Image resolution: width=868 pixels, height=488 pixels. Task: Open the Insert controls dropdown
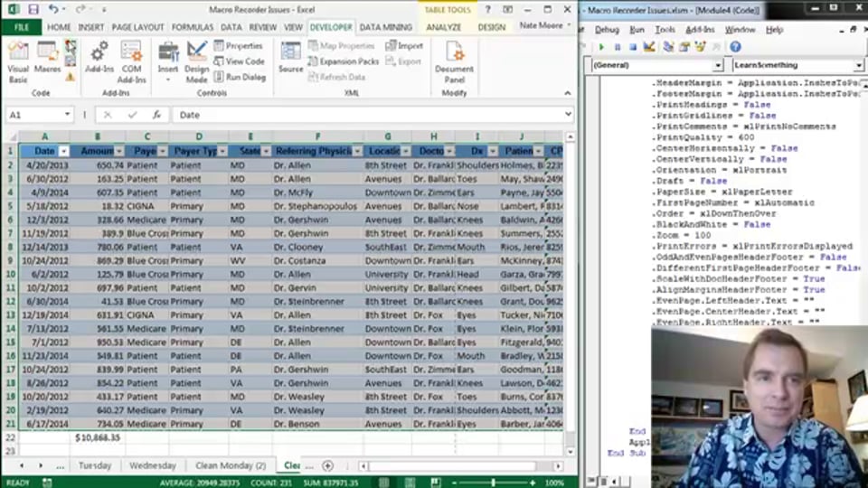[168, 80]
